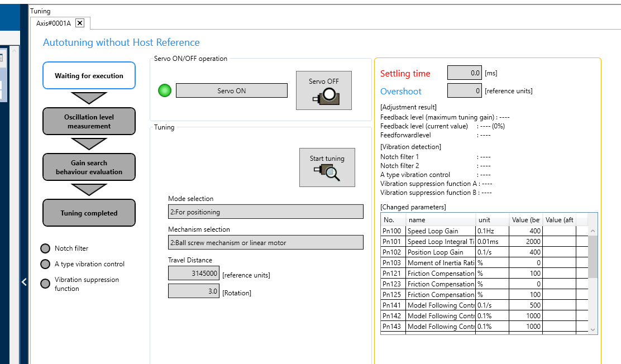Select the Pn102 Position Loop Gain row

point(484,252)
